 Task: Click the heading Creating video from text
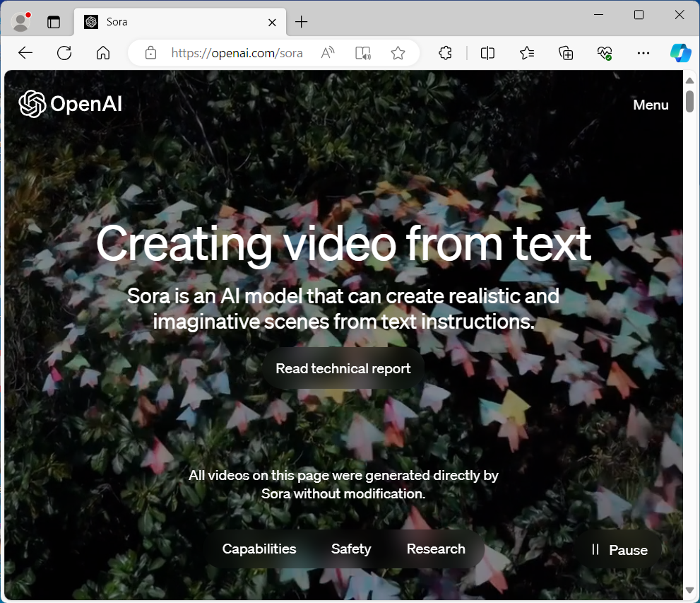(343, 245)
